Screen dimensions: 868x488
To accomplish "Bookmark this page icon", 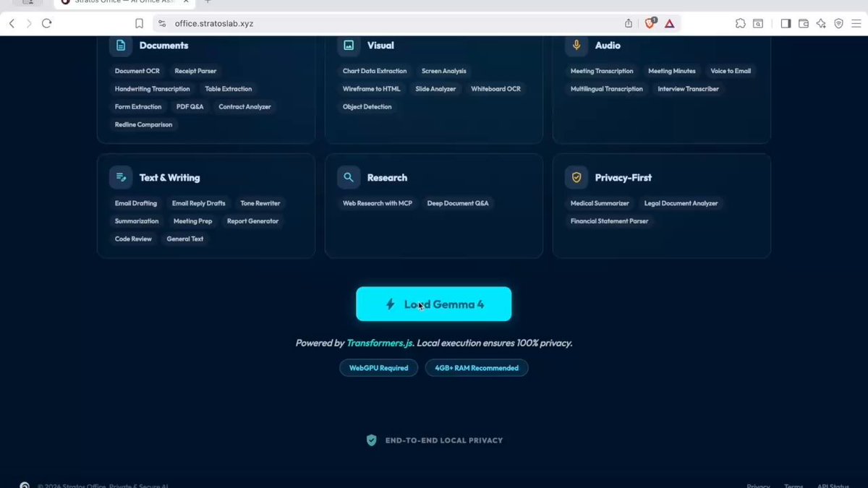I will [140, 23].
